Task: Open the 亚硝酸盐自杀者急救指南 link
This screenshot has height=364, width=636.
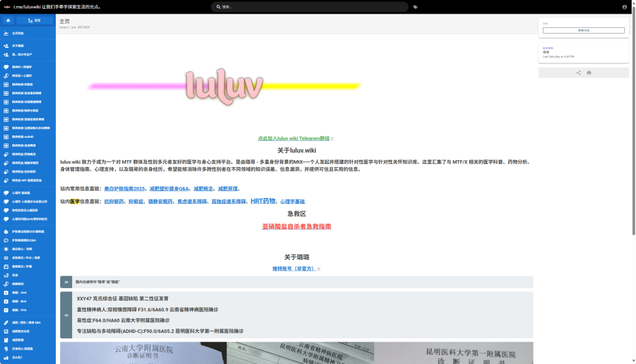Action: coord(296,227)
